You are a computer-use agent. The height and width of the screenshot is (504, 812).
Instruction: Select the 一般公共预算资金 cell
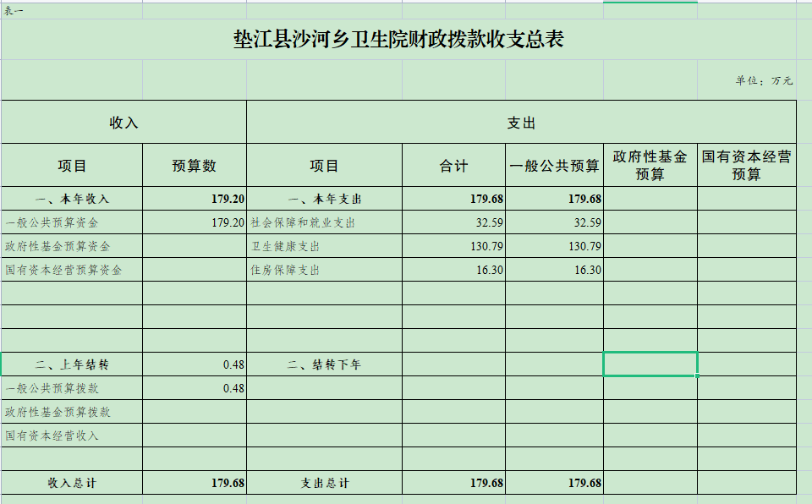[72, 222]
